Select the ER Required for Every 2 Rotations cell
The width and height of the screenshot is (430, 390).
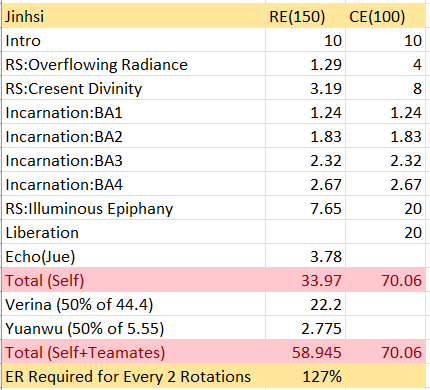[134, 376]
